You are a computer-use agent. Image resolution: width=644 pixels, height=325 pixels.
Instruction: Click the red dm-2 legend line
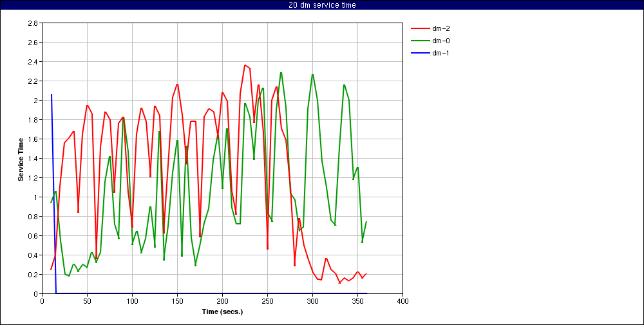click(x=419, y=28)
